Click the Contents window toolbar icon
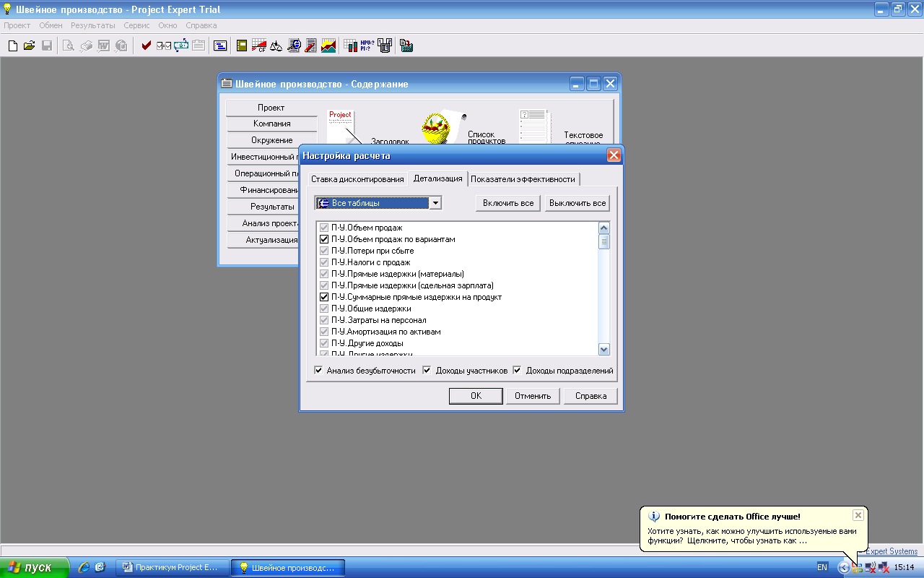The width and height of the screenshot is (924, 578). pos(220,46)
